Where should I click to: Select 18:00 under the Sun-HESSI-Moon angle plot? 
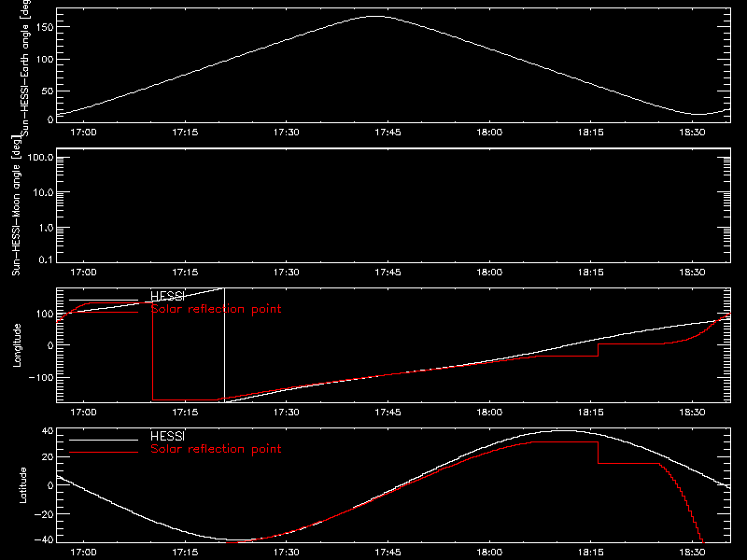(x=489, y=273)
